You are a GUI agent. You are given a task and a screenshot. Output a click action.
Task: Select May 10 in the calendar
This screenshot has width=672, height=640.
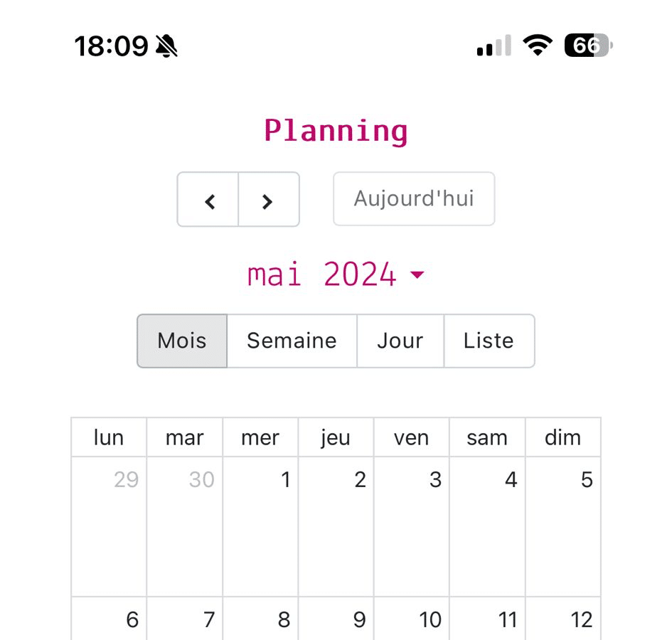(411, 619)
